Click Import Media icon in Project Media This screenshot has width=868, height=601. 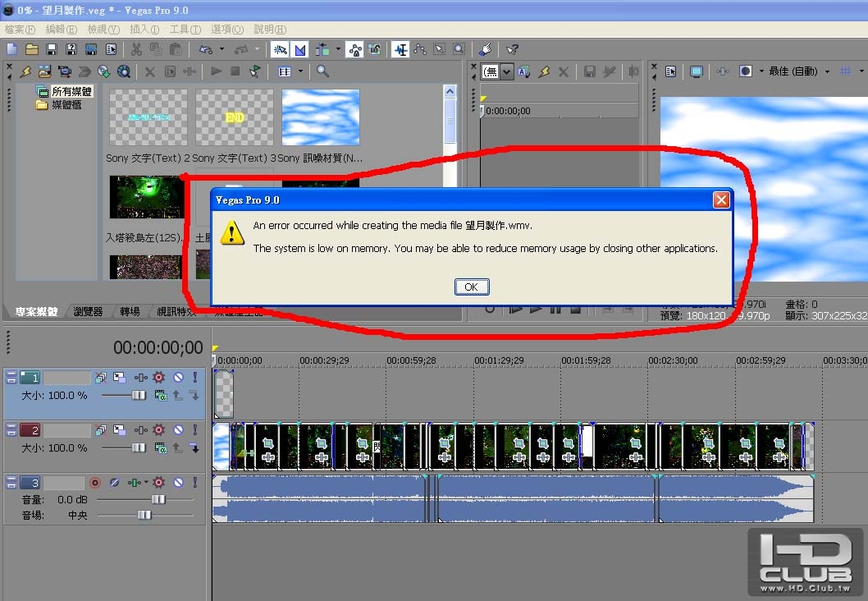coord(44,71)
